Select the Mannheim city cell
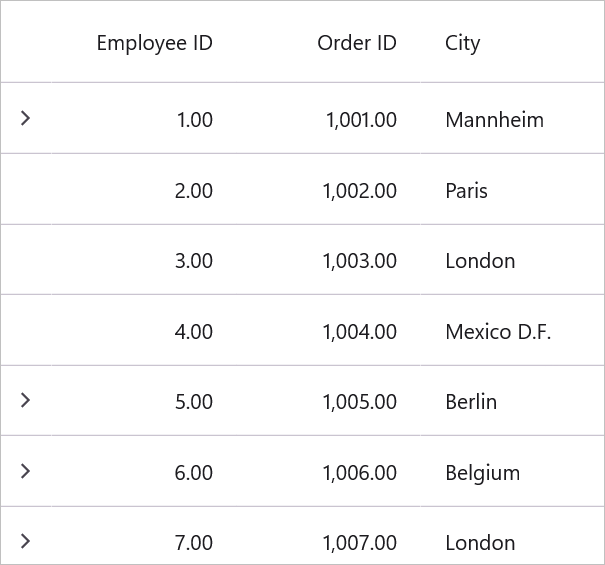Screen dimensions: 605x565 point(512,118)
